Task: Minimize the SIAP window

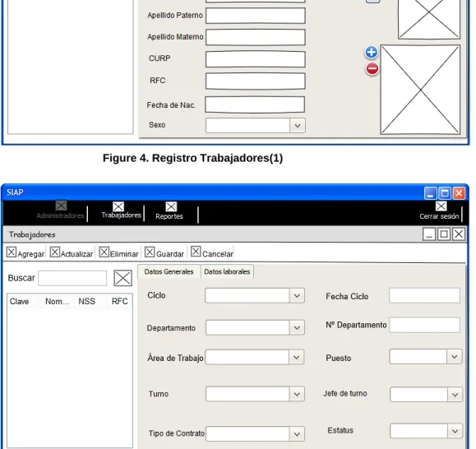Action: click(430, 193)
